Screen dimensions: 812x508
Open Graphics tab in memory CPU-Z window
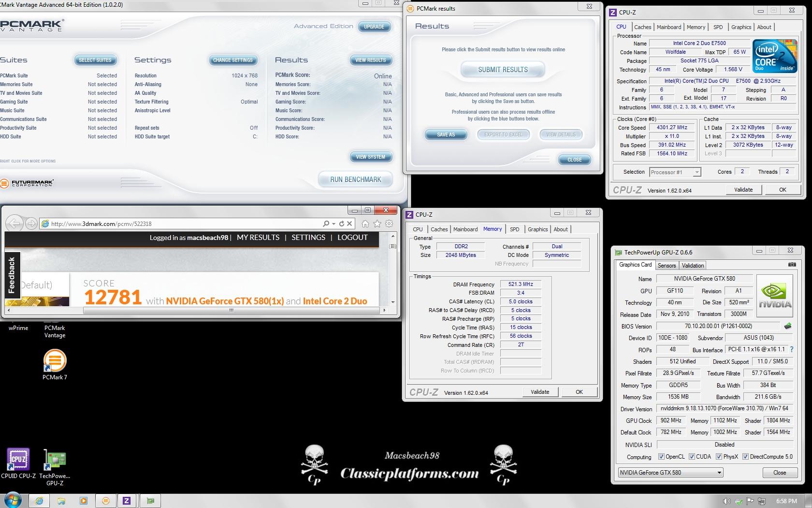(x=537, y=229)
